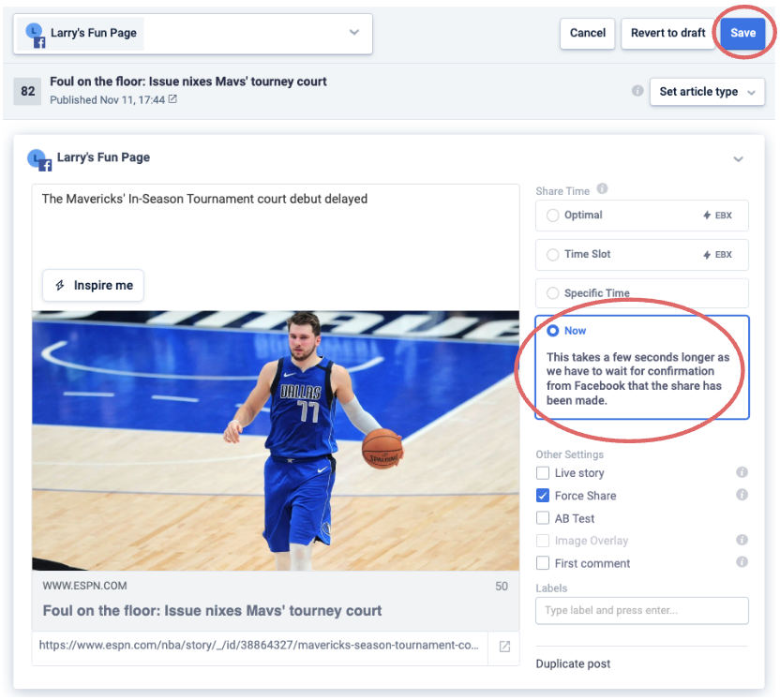The image size is (780, 700).
Task: Click the info icon next to Live story
Action: (742, 473)
